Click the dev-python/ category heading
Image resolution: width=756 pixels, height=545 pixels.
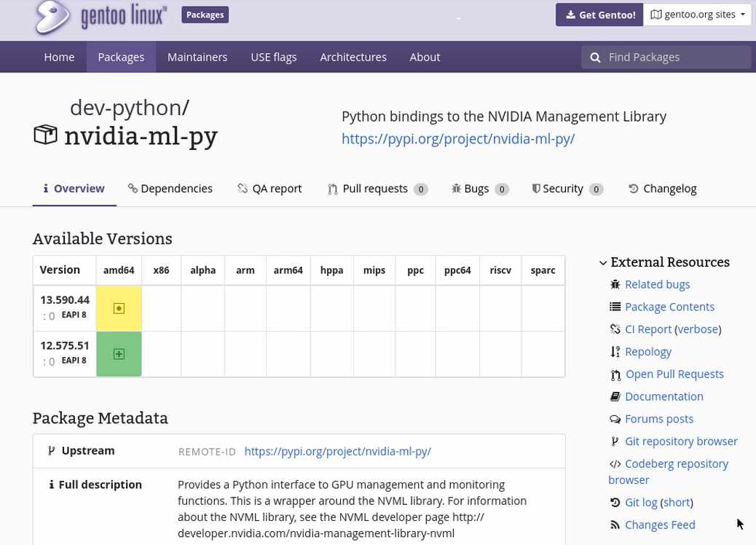pyautogui.click(x=130, y=108)
